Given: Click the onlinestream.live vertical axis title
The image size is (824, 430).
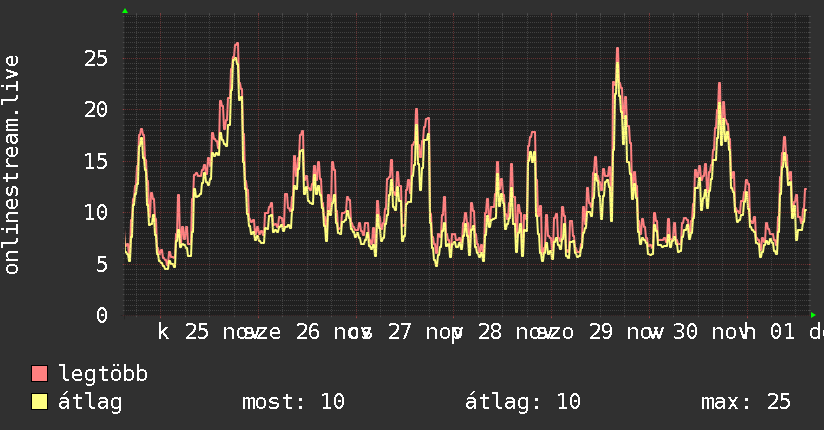Looking at the screenshot, I should click(x=11, y=165).
